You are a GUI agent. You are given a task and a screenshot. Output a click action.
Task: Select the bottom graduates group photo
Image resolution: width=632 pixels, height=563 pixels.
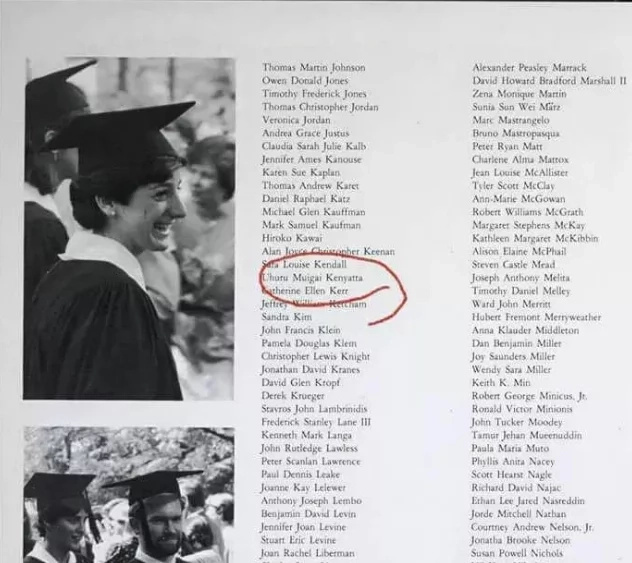129,495
